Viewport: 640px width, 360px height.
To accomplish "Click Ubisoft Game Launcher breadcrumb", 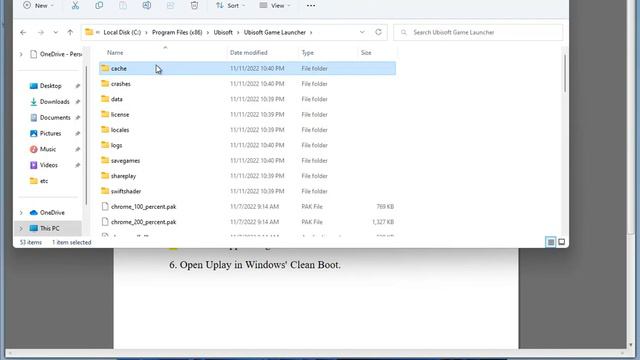I will point(275,32).
